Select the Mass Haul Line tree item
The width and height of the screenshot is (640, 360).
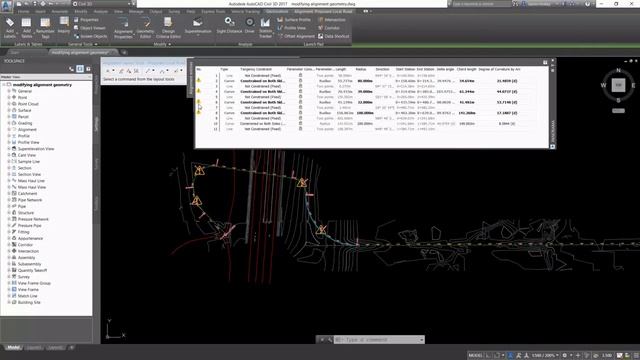coord(31,181)
